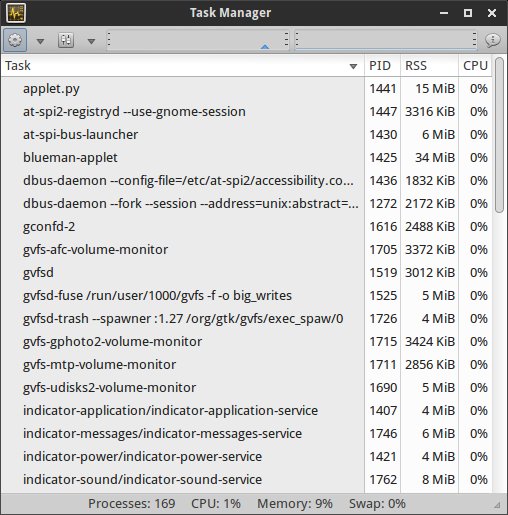This screenshot has width=508, height=515.
Task: Click the Task Manager app icon in title bar
Action: 16,13
